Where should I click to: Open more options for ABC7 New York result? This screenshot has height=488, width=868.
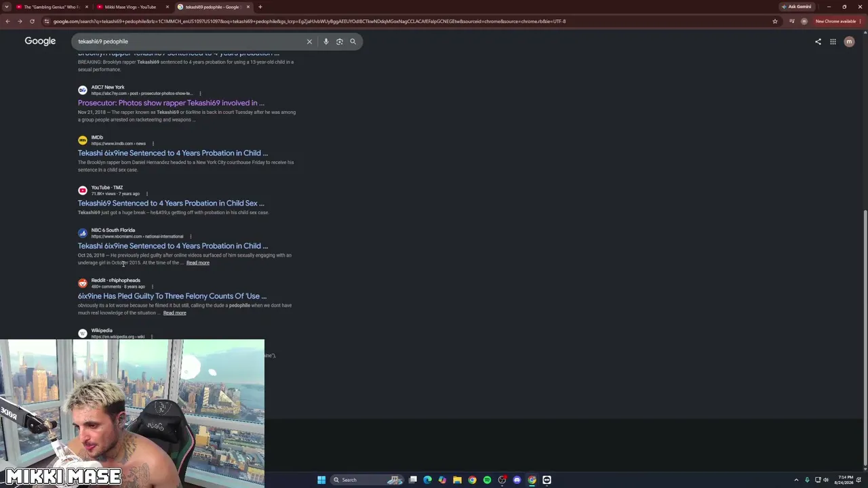pos(200,94)
